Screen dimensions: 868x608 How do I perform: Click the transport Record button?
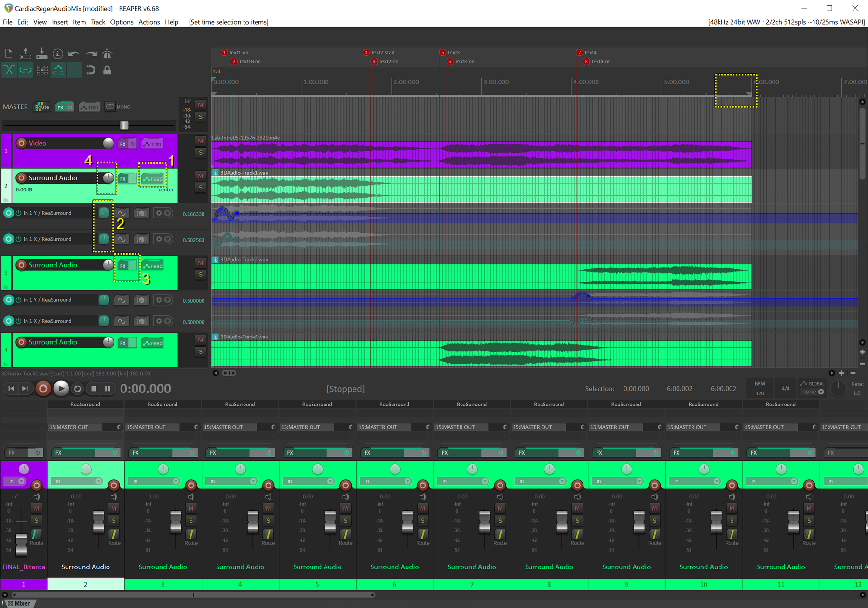pos(43,388)
